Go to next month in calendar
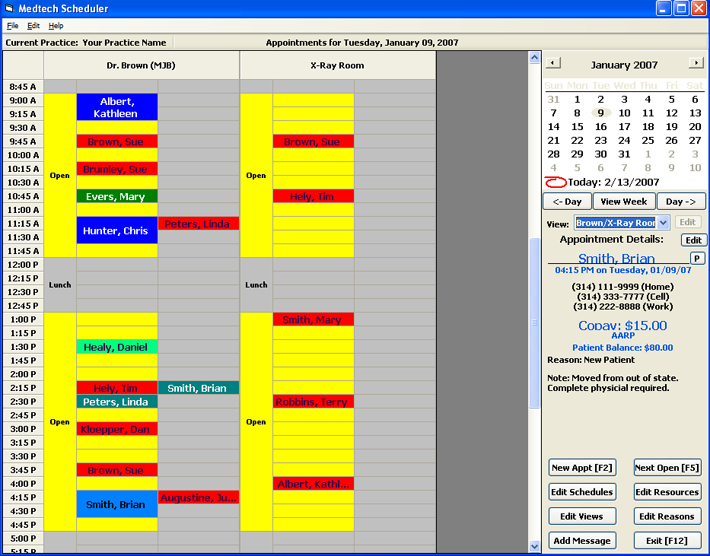710x556 pixels. (696, 63)
